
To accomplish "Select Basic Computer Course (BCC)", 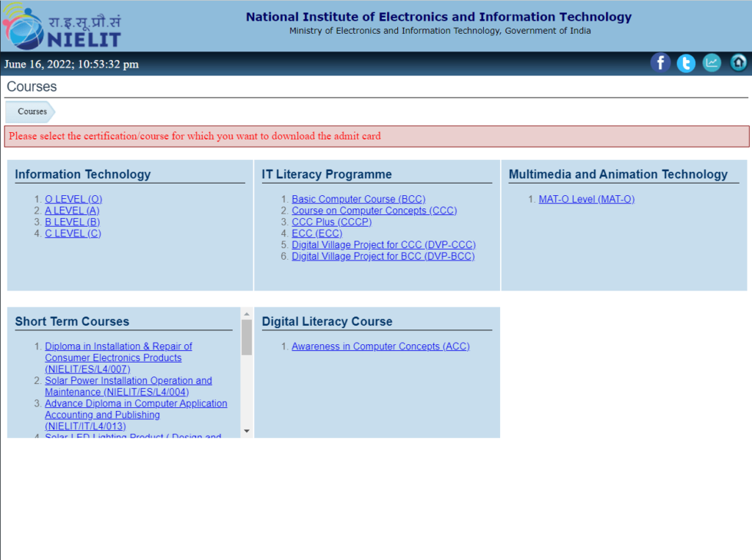I will [x=358, y=199].
